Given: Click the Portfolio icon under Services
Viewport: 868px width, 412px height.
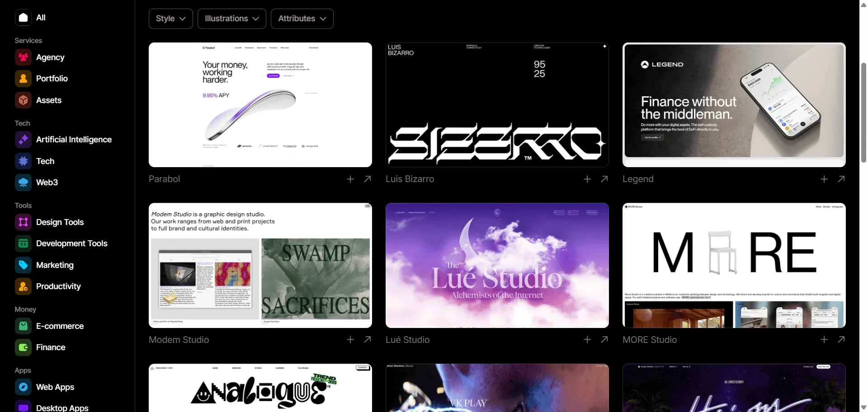Looking at the screenshot, I should [23, 79].
